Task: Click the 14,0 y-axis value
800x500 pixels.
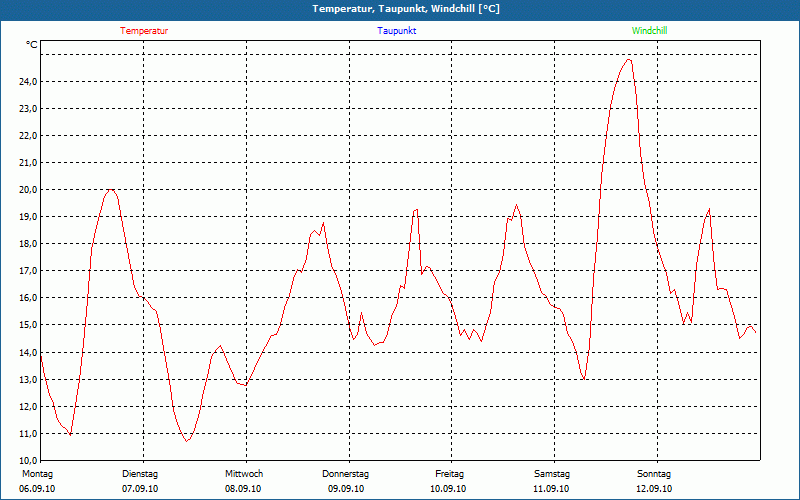Action: [28, 353]
